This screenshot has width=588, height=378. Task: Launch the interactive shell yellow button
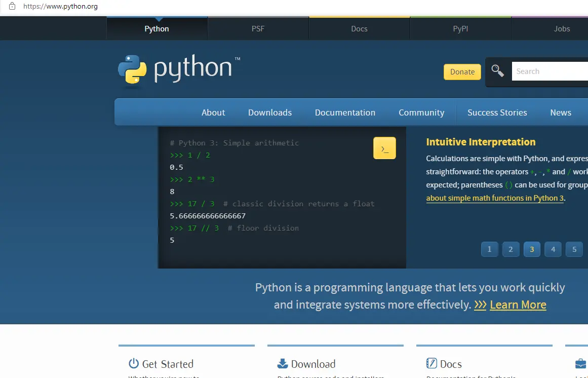384,148
